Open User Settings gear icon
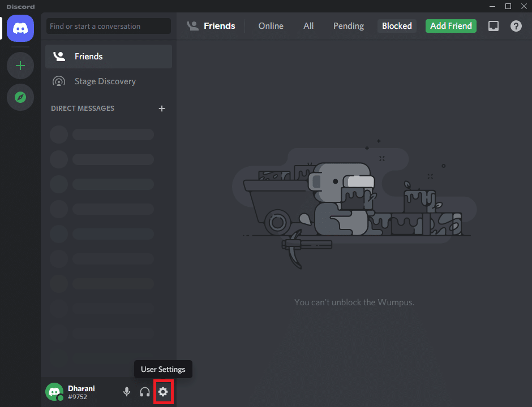The height and width of the screenshot is (407, 532). [163, 392]
